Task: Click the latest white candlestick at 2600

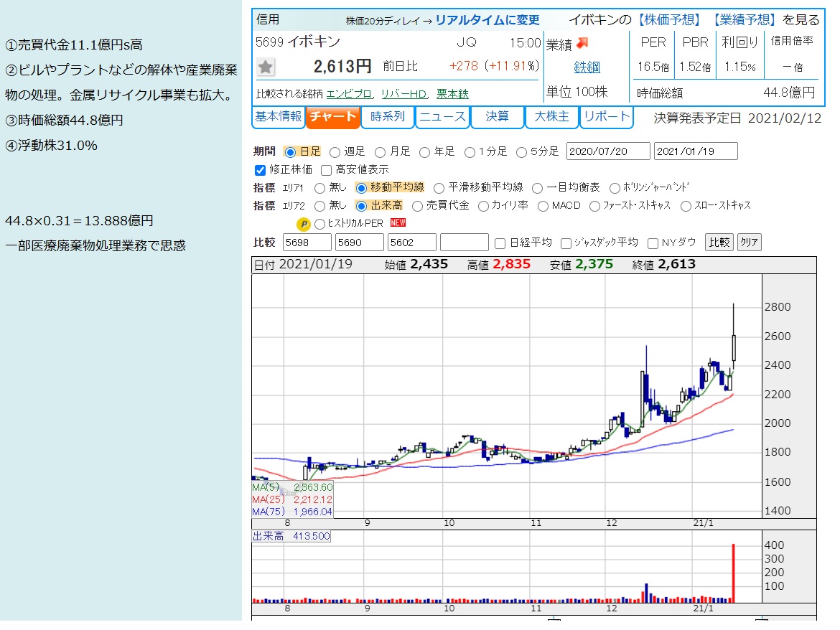Action: tap(734, 348)
